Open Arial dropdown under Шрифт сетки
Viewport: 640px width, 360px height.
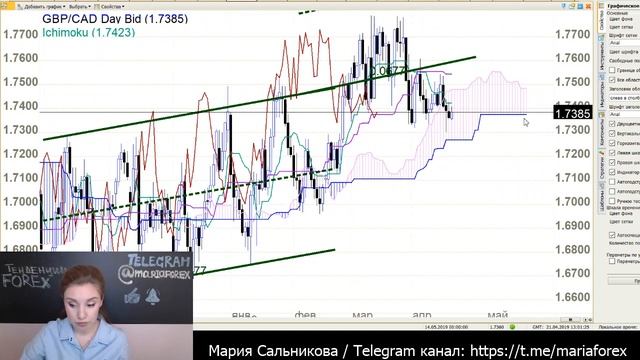(624, 43)
